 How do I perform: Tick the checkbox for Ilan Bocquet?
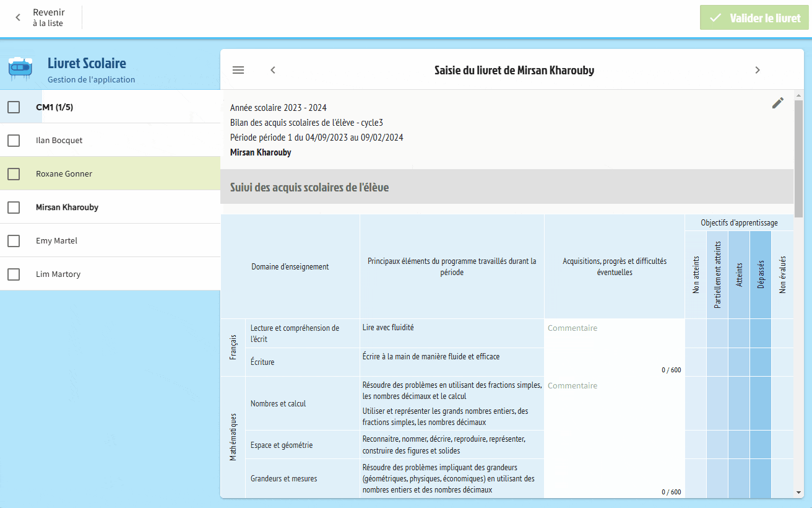coord(14,141)
